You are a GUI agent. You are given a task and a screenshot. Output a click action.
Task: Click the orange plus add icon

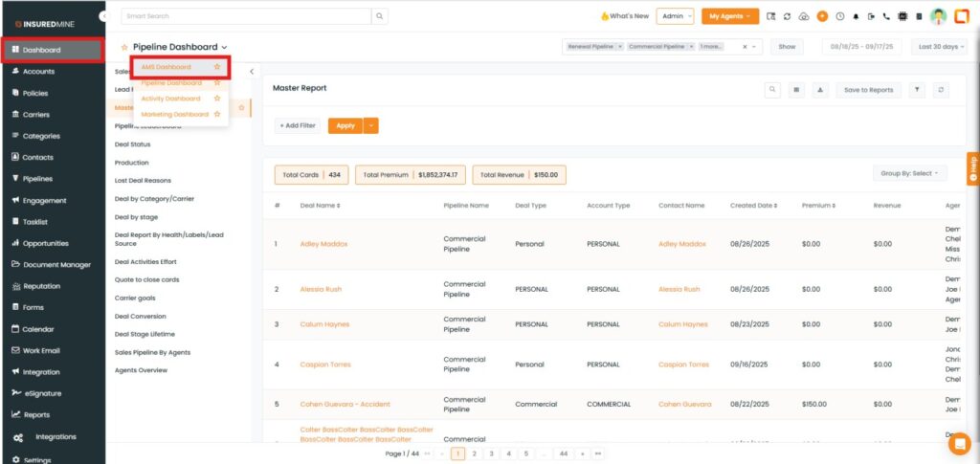pos(822,16)
